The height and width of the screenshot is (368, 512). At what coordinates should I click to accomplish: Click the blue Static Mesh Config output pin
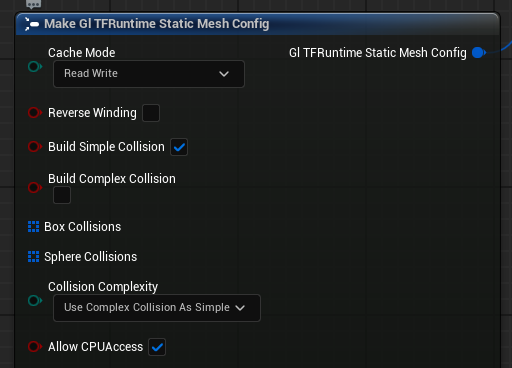[479, 53]
